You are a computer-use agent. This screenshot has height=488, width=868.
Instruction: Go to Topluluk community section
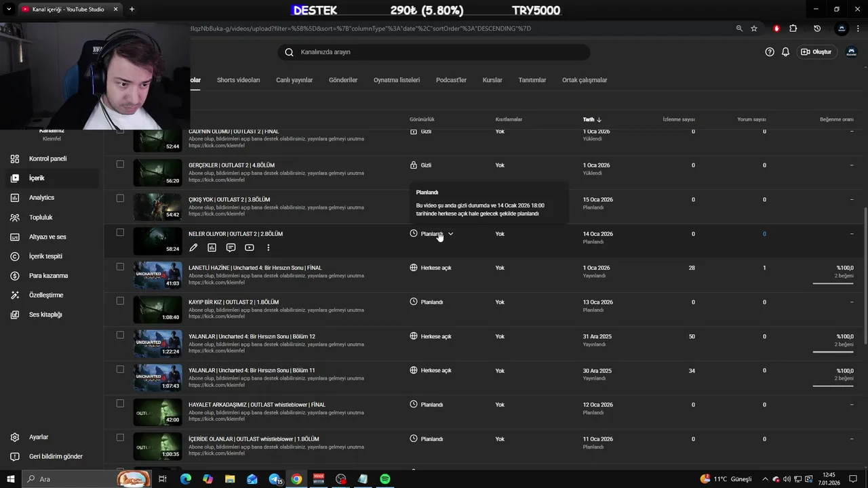pyautogui.click(x=51, y=218)
